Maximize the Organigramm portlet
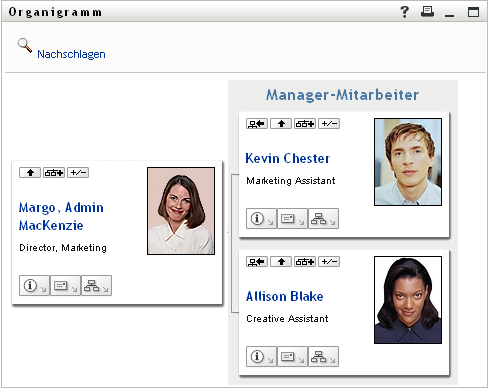 [473, 12]
